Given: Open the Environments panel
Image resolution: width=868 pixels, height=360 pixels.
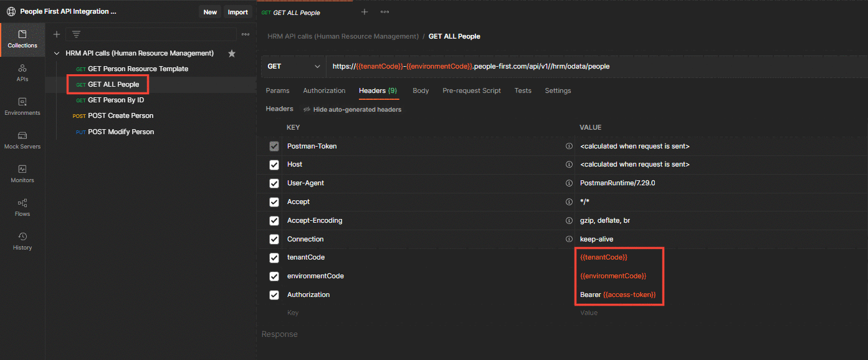Looking at the screenshot, I should tap(22, 106).
